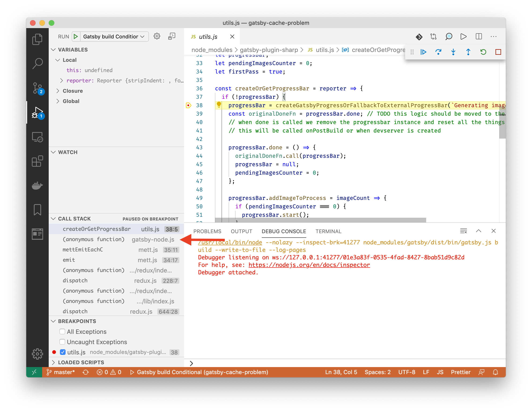The image size is (532, 412).
Task: Restart debugging with the green restart icon
Action: pyautogui.click(x=483, y=52)
